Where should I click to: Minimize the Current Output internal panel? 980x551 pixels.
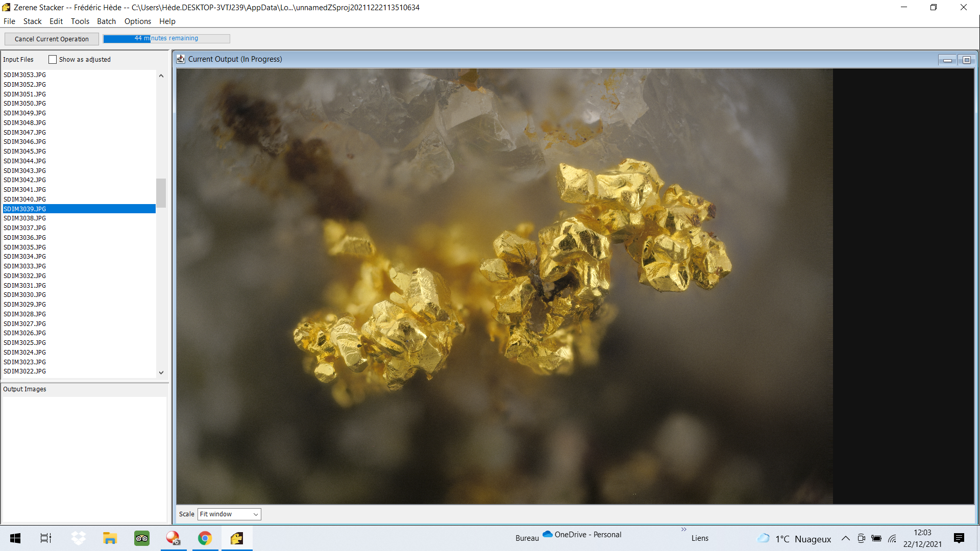(947, 60)
